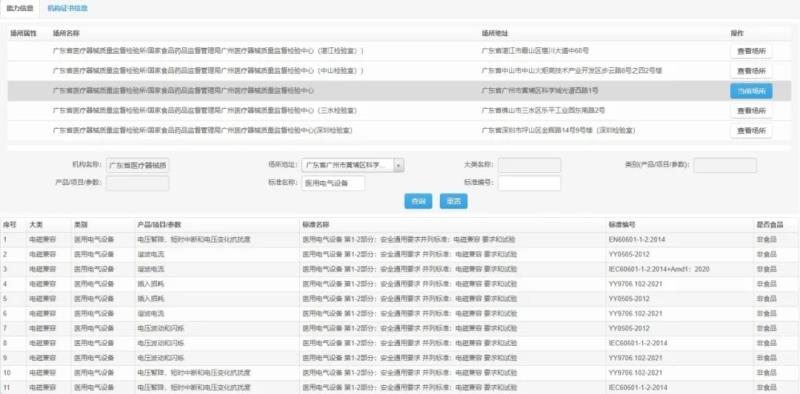Click the 产品/项目/参数 filter field
Viewport: 800px width, 394px height.
(137, 183)
